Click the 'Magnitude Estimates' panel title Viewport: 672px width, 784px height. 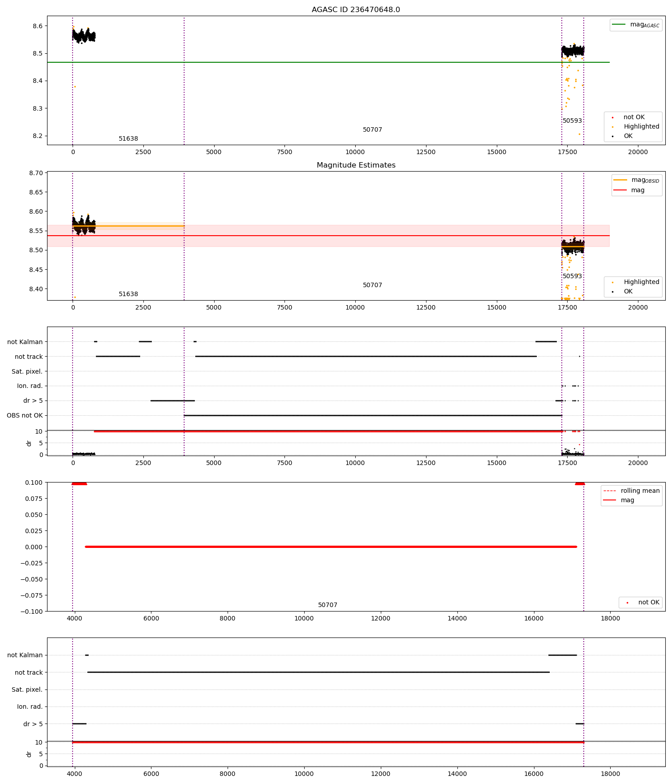356,165
